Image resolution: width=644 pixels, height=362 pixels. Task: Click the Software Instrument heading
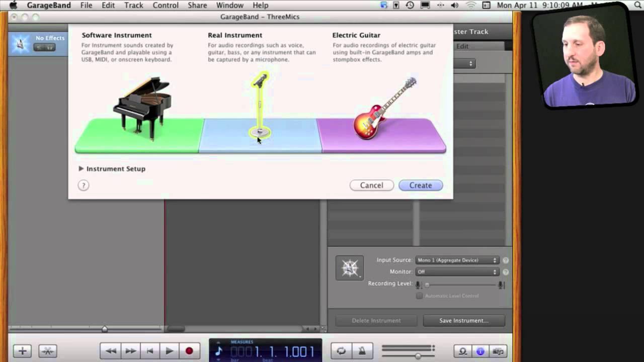point(117,35)
